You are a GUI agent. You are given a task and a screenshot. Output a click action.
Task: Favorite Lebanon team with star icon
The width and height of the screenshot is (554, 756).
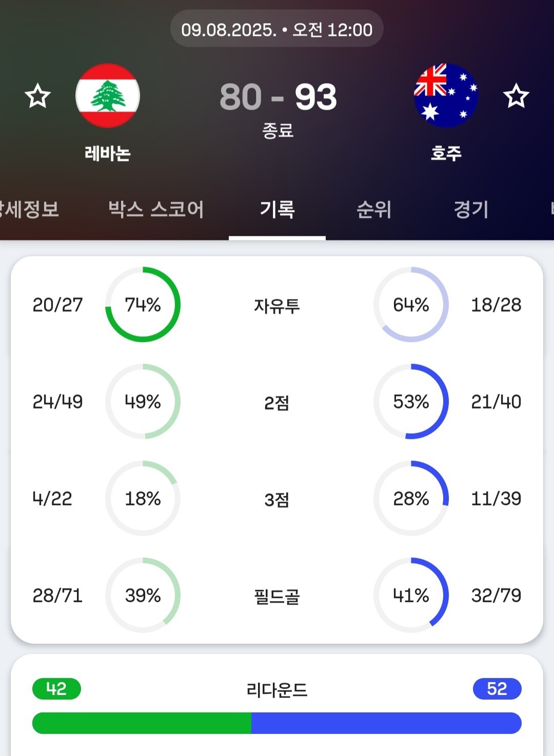tap(38, 96)
